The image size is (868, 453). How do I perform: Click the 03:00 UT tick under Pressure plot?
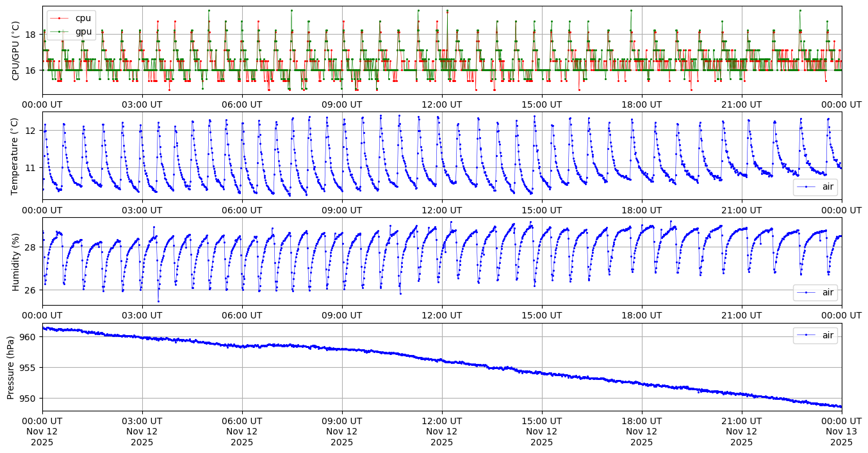point(142,422)
